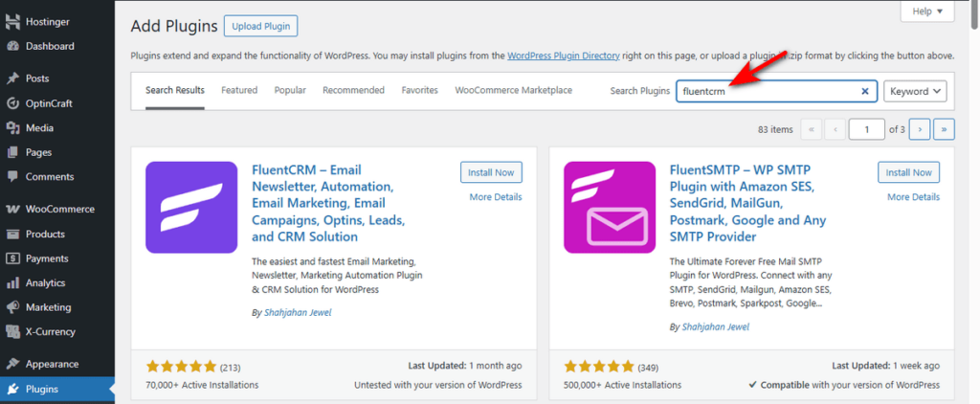The width and height of the screenshot is (980, 404).
Task: Click '500,000+ Active Installations' text
Action: (x=622, y=385)
